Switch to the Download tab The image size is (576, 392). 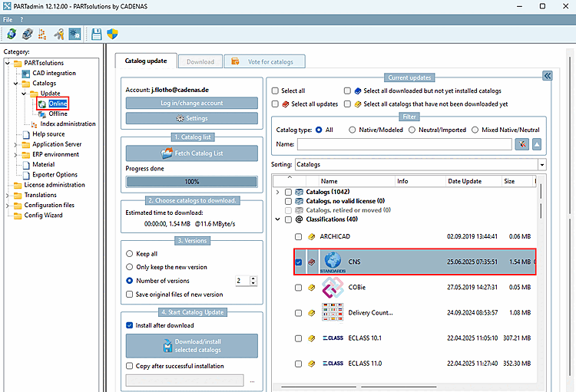200,61
